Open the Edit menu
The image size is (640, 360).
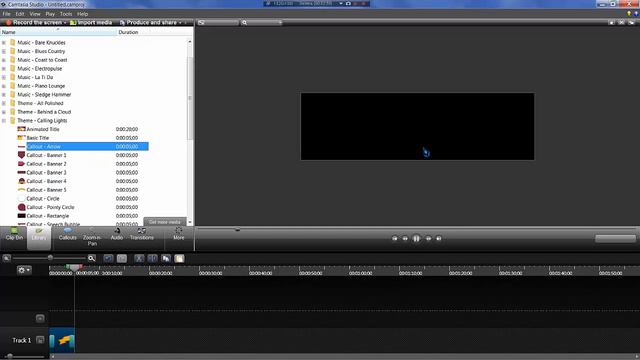click(20, 14)
